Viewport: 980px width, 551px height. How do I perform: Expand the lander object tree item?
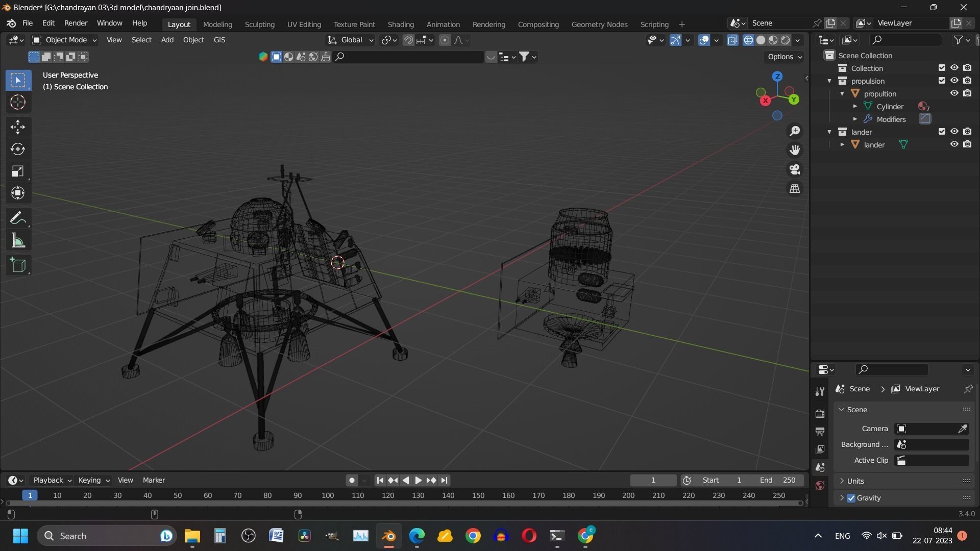click(x=842, y=145)
